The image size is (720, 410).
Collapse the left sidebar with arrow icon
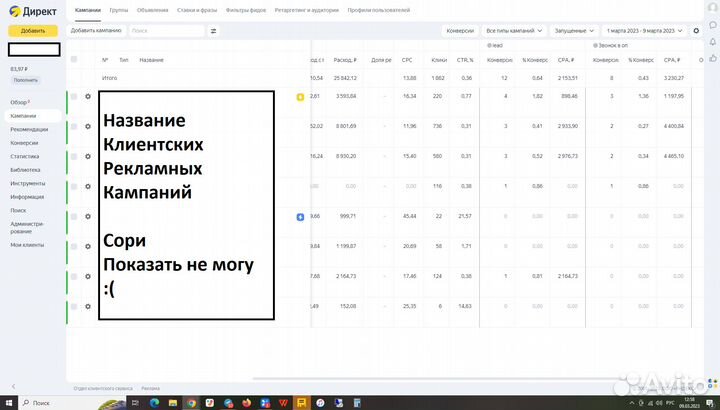[13, 386]
